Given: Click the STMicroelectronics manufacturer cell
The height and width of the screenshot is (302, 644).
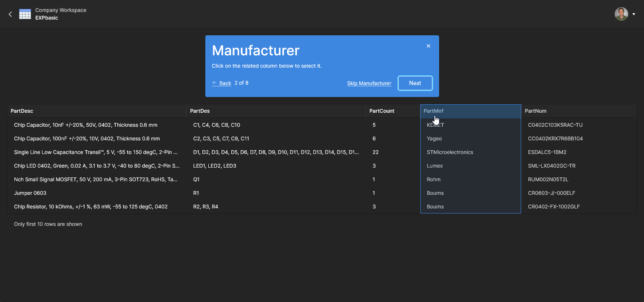Looking at the screenshot, I should pos(450,152).
